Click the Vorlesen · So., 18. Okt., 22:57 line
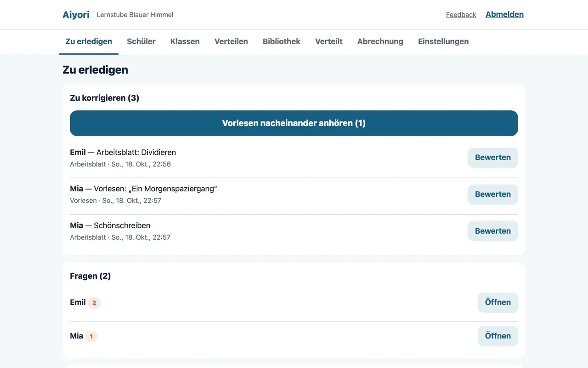 [x=116, y=201]
